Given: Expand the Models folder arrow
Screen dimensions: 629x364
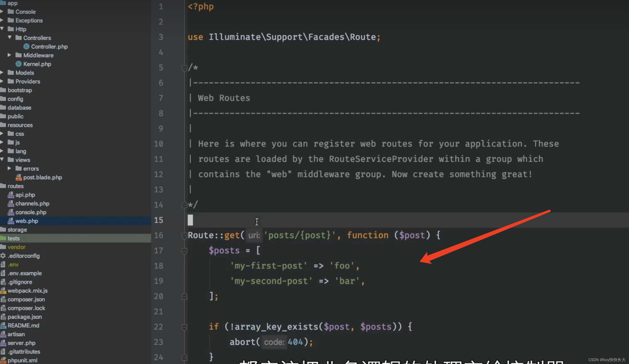Looking at the screenshot, I should click(x=2, y=73).
